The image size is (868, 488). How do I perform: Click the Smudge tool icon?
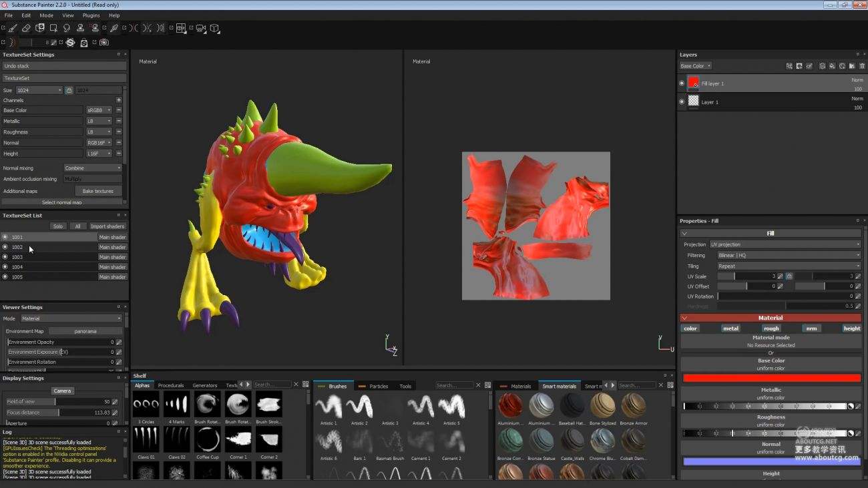coord(67,28)
